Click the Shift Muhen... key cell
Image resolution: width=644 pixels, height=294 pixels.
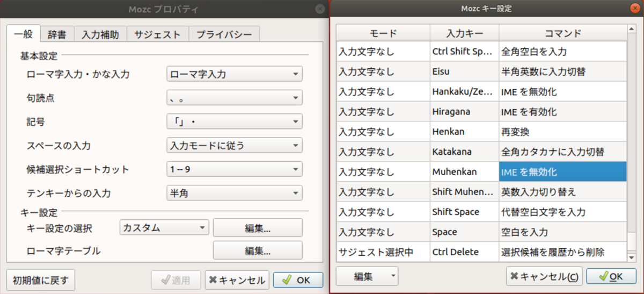[x=464, y=192]
